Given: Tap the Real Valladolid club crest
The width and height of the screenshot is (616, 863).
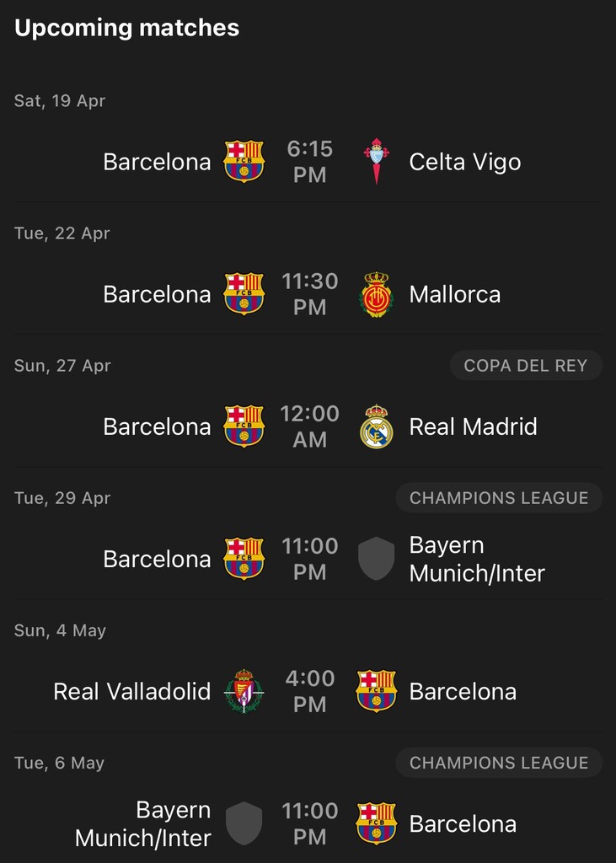Looking at the screenshot, I should point(244,691).
